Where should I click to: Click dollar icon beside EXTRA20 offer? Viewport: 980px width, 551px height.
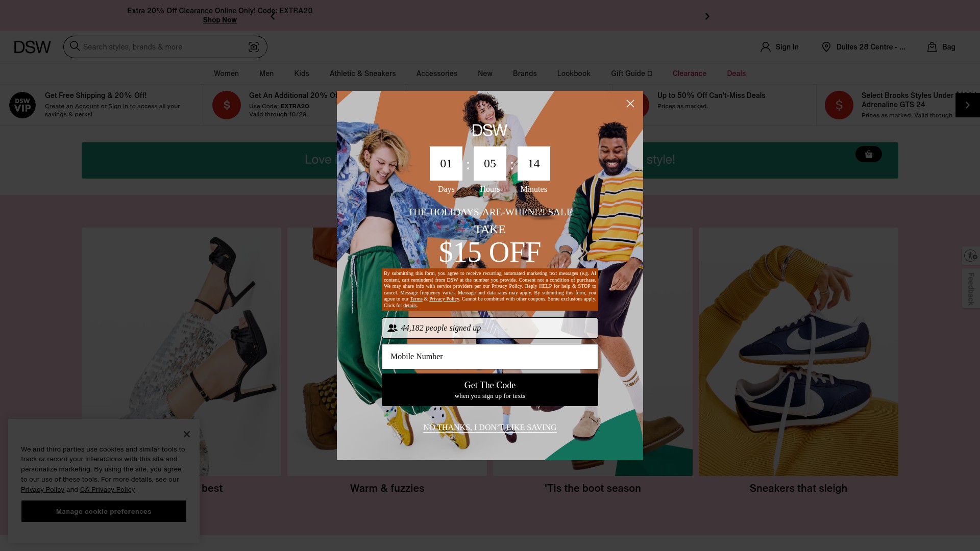(227, 105)
